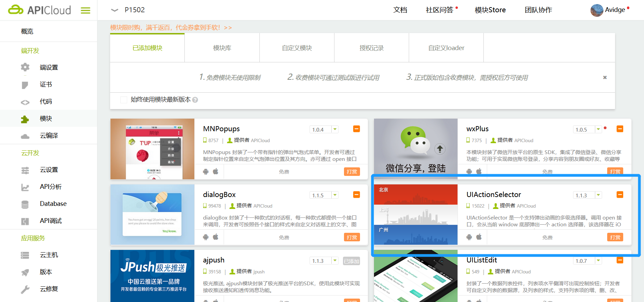Click the ajpush module title

(214, 260)
